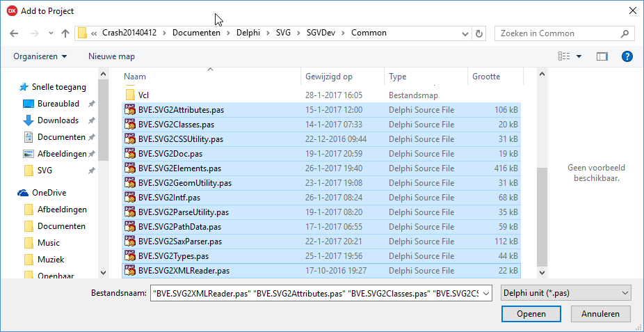Click the Annuleren button
Screen dimensions: 644x332
(x=600, y=314)
